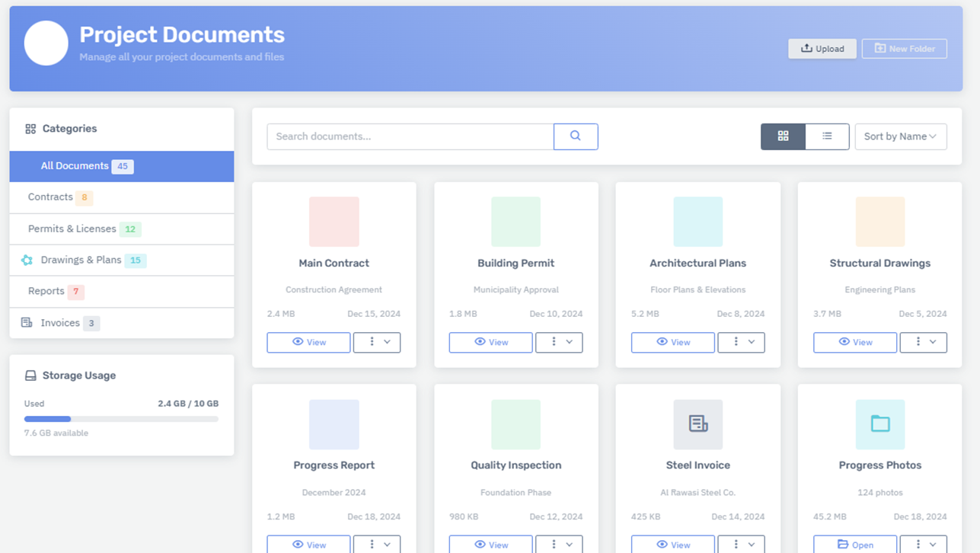
Task: Click the round profile avatar in header
Action: [x=46, y=43]
